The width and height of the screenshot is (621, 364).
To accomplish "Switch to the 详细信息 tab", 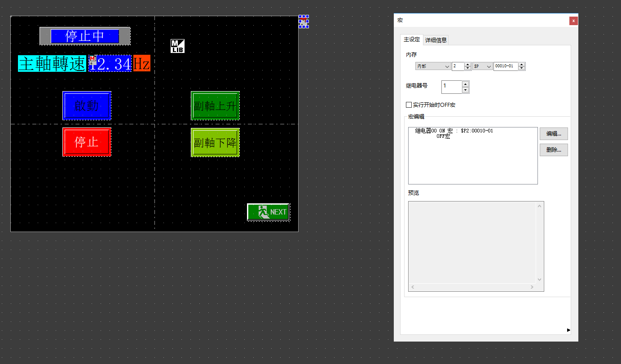I will 436,40.
